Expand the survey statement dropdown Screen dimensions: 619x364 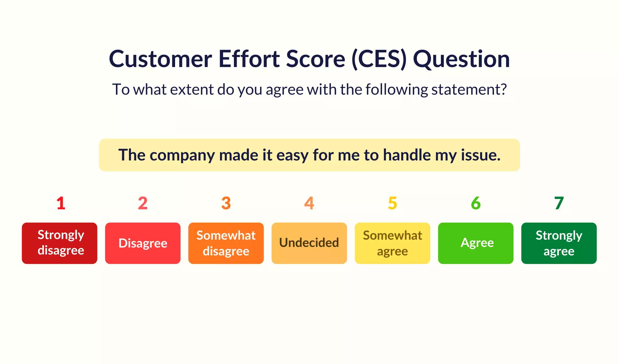[x=309, y=155]
